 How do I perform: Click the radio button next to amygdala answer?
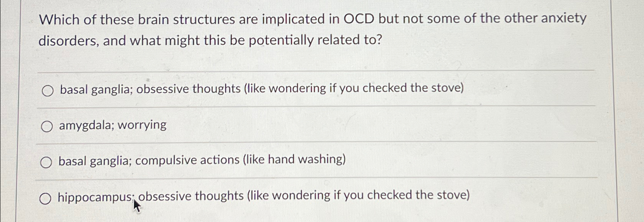point(47,125)
